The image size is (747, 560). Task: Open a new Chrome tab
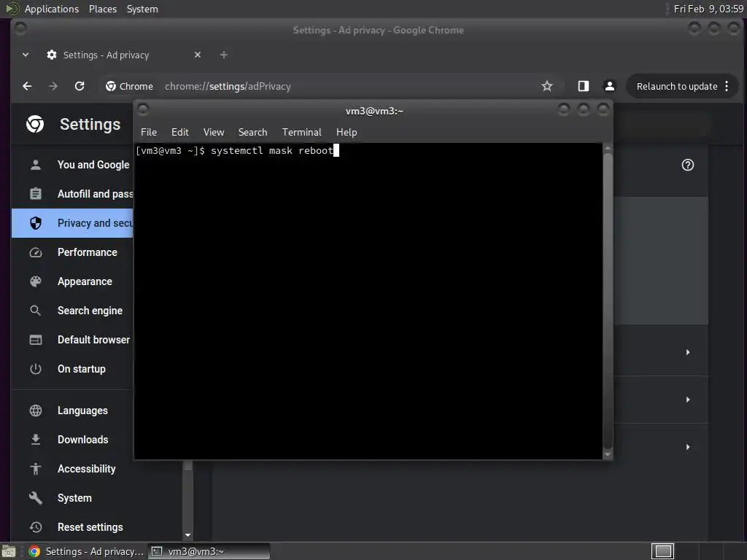223,55
